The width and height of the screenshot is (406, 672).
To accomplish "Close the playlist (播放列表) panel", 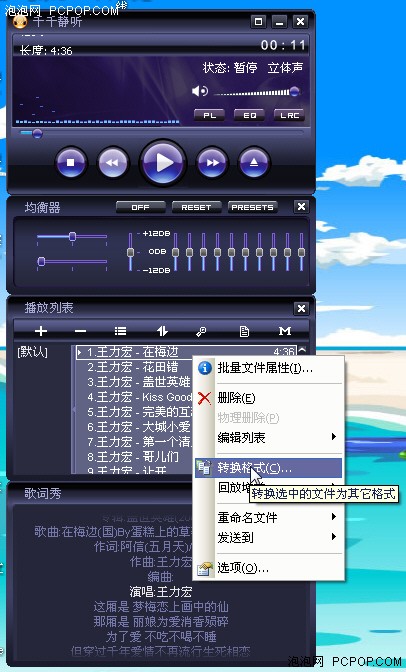I will (x=301, y=308).
